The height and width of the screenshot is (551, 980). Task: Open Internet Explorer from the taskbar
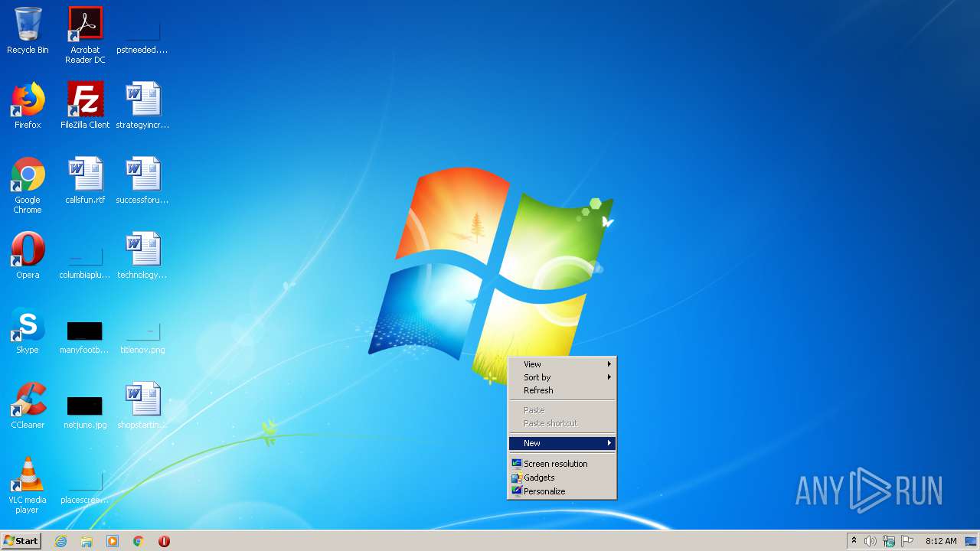60,541
